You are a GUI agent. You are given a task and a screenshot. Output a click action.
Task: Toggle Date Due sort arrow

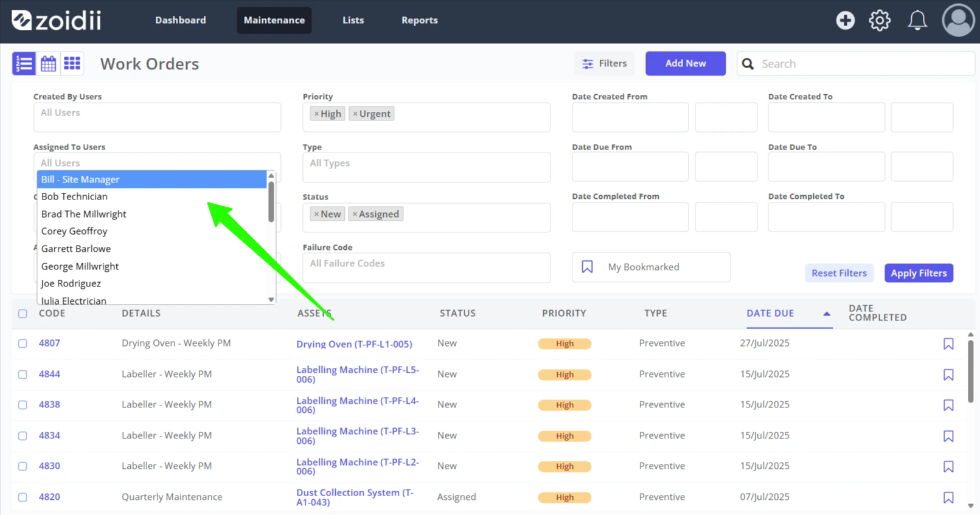[826, 314]
